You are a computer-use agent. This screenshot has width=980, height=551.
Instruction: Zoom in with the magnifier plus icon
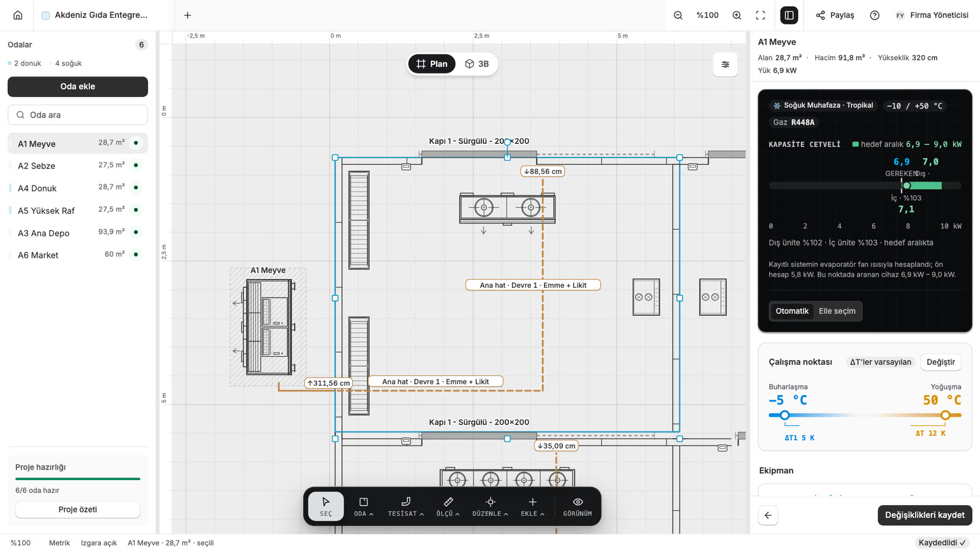coord(737,15)
